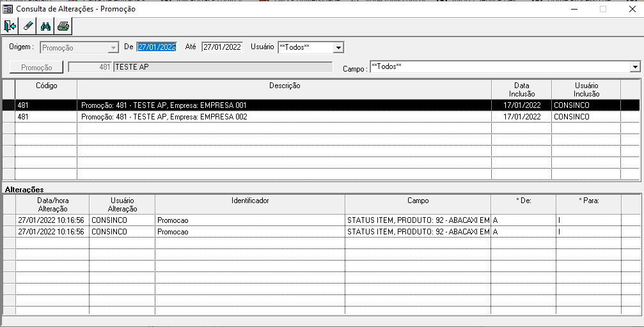
Task: Sort by the Código column header
Action: (46, 89)
